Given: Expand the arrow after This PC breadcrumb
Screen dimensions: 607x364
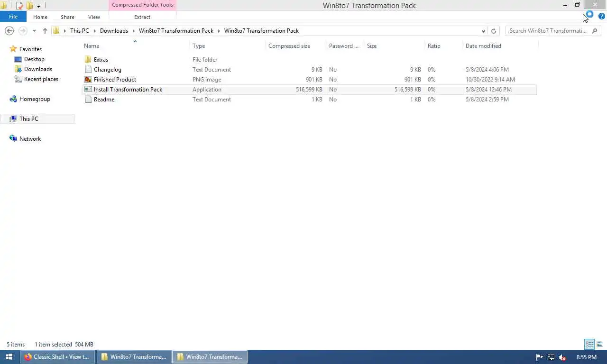Looking at the screenshot, I should [95, 31].
